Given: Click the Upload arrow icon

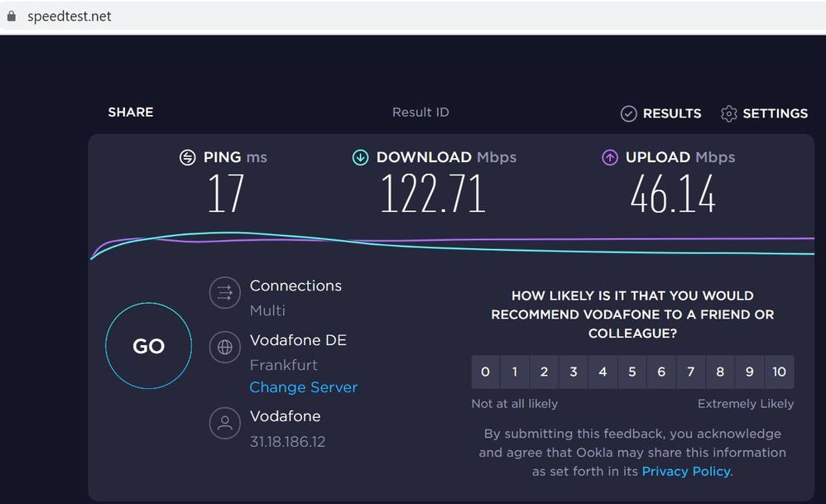Looking at the screenshot, I should click(x=609, y=157).
